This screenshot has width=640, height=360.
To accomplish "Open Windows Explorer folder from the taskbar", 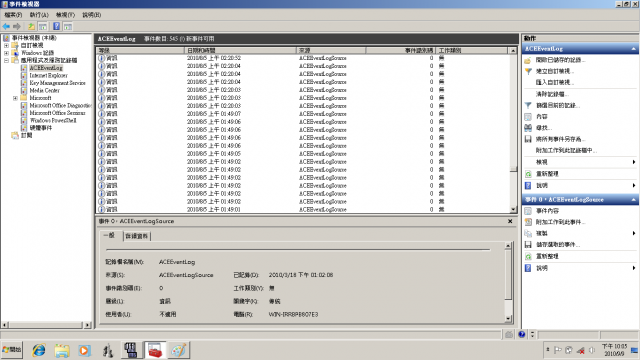I will click(x=62, y=350).
